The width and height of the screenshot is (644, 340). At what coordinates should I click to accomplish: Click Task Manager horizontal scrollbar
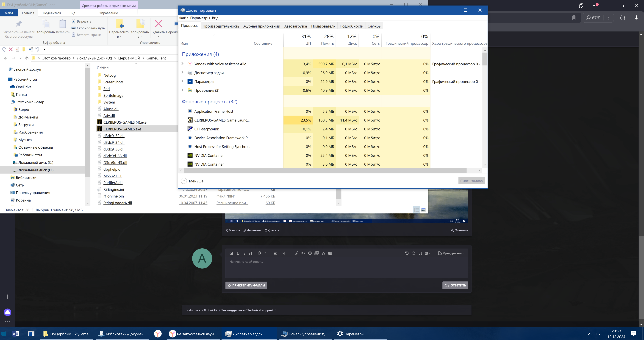[325, 170]
